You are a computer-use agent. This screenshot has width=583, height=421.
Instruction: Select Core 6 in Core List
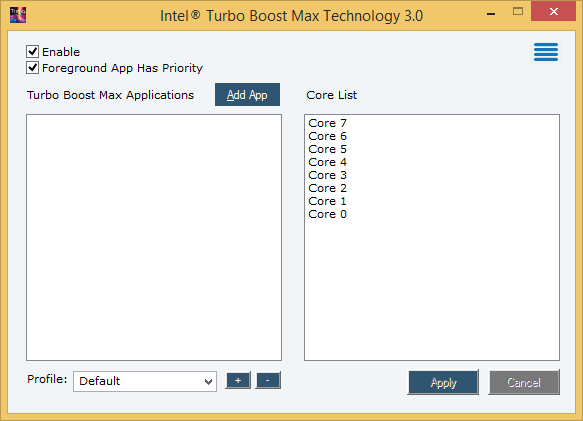[328, 136]
